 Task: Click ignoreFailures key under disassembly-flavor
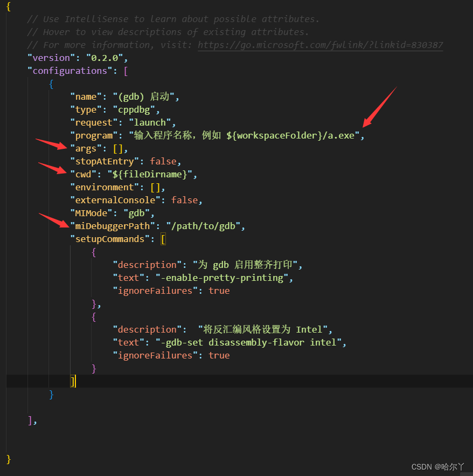pos(155,355)
